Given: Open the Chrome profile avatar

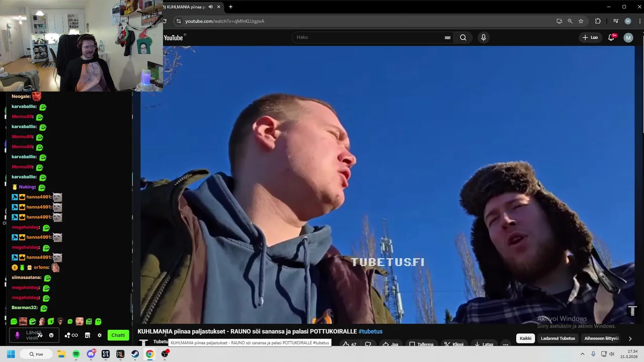Looking at the screenshot, I should coord(628,21).
